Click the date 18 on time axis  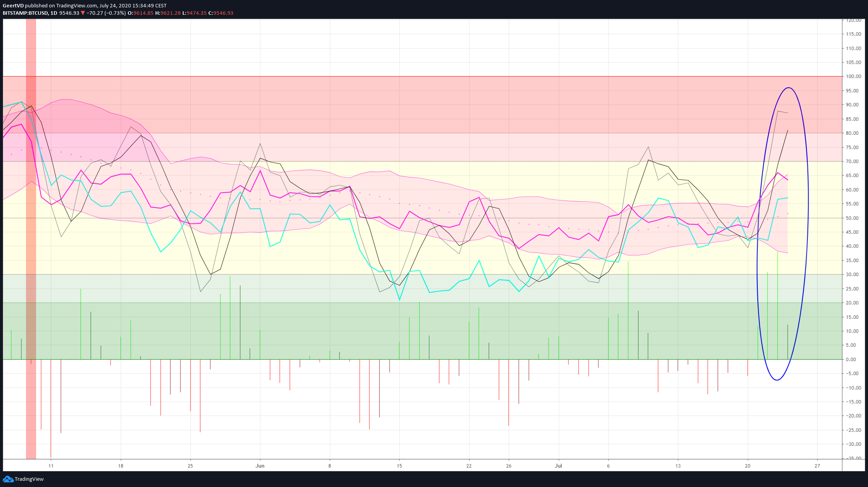tap(121, 466)
